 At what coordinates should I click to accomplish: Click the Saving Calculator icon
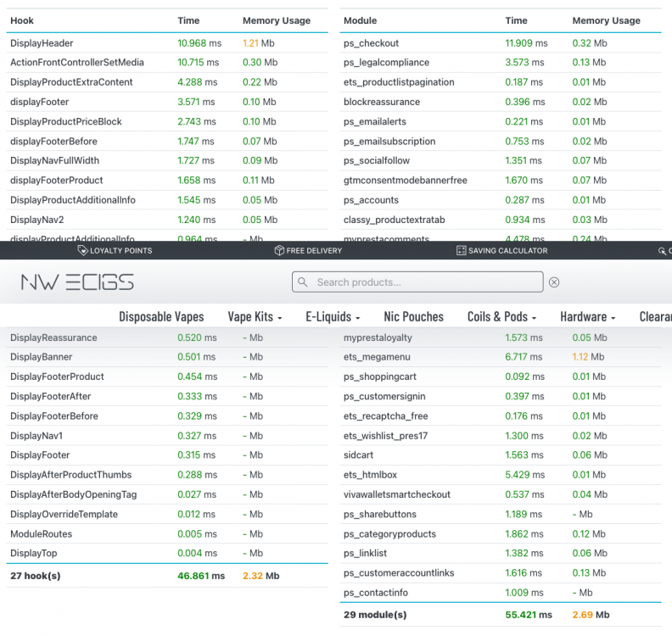(461, 250)
